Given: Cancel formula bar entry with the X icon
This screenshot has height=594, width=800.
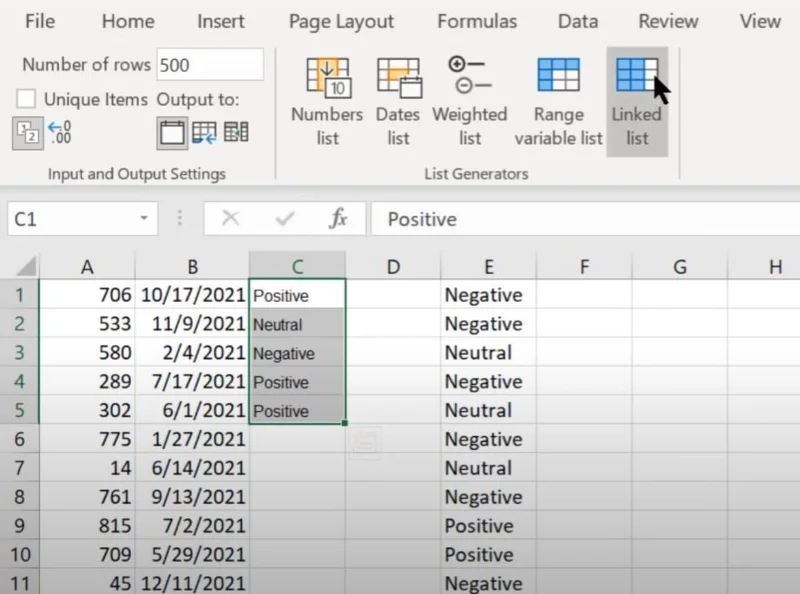Looking at the screenshot, I should (231, 218).
